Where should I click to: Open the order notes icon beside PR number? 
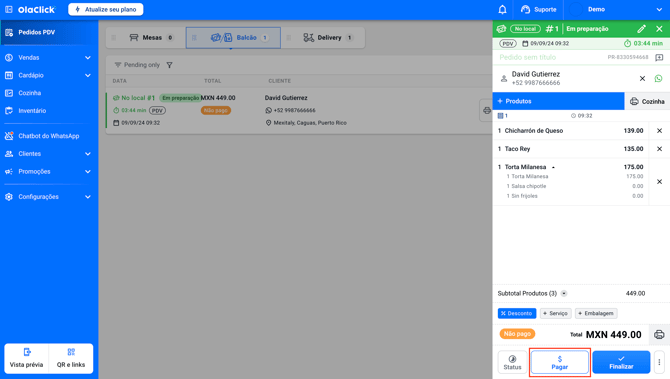659,57
